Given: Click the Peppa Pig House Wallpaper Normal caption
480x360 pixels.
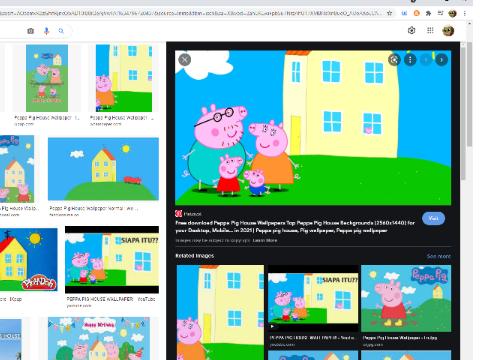Looking at the screenshot, I should 94,208.
